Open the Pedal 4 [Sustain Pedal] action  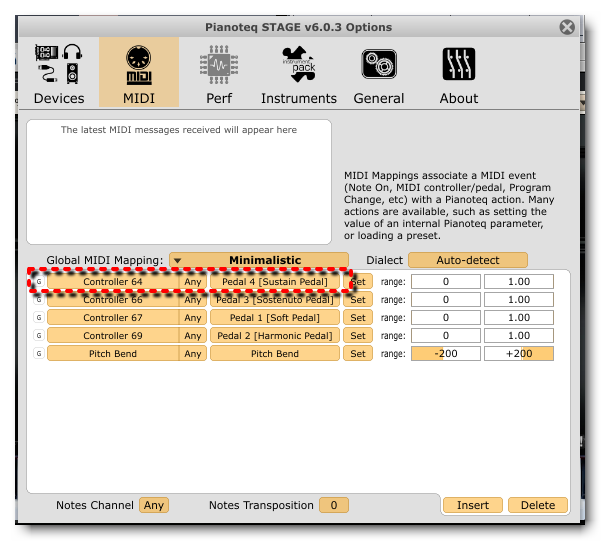[275, 281]
